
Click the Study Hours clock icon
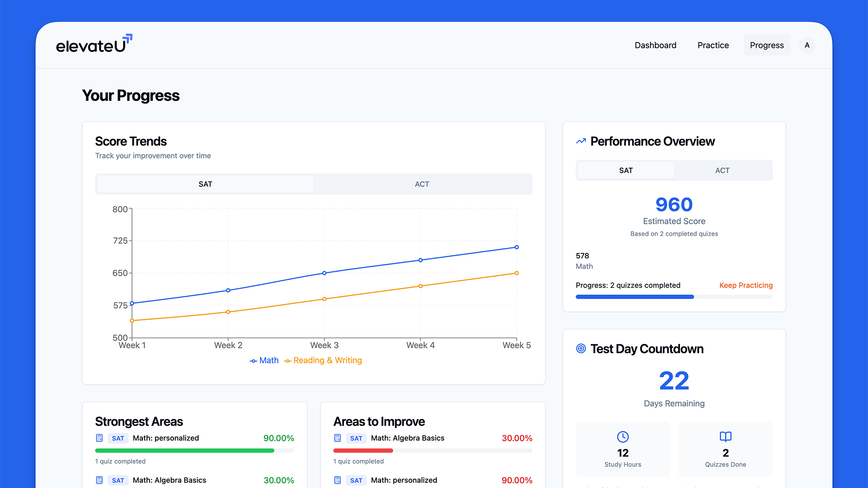pyautogui.click(x=623, y=436)
